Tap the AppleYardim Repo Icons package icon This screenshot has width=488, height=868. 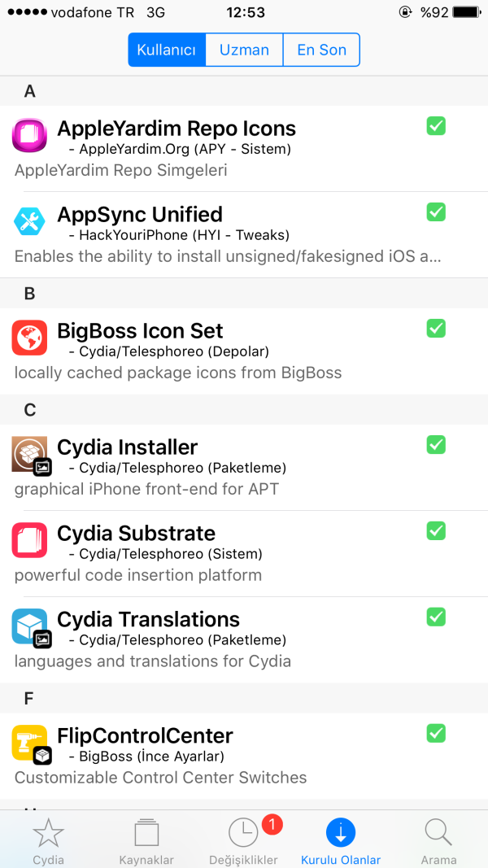point(29,134)
